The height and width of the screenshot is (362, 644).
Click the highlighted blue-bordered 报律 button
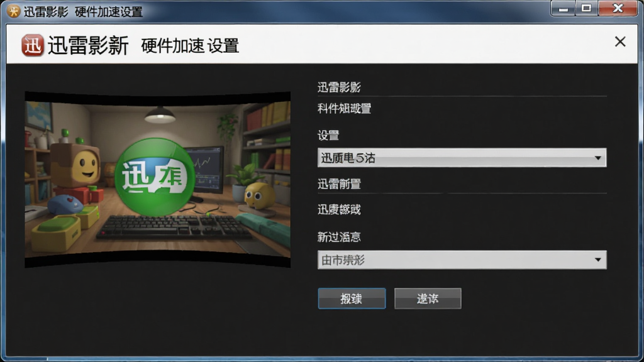pyautogui.click(x=352, y=299)
